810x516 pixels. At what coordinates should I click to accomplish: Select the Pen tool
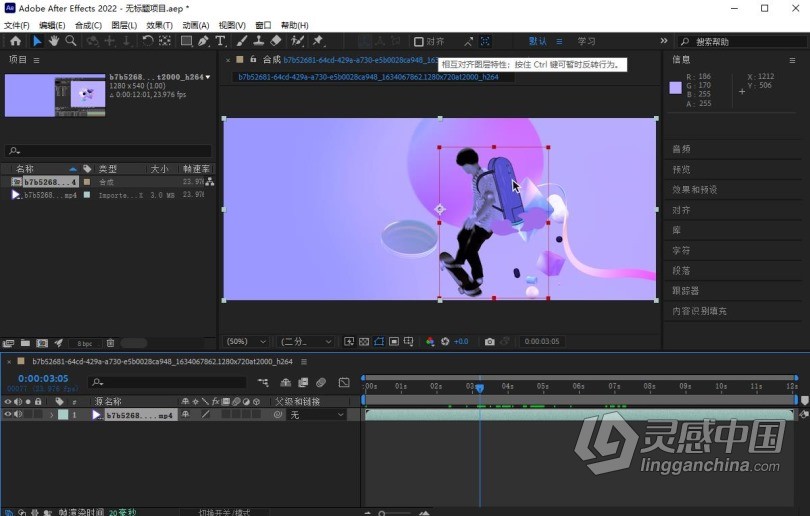[x=203, y=41]
